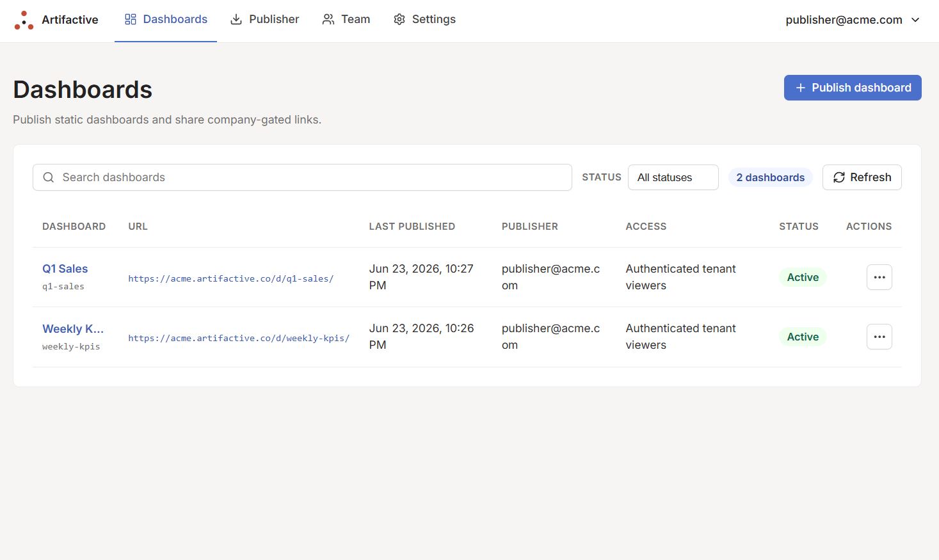Click the Artifactive logo icon
Screen dimensions: 939x560
pos(24,20)
